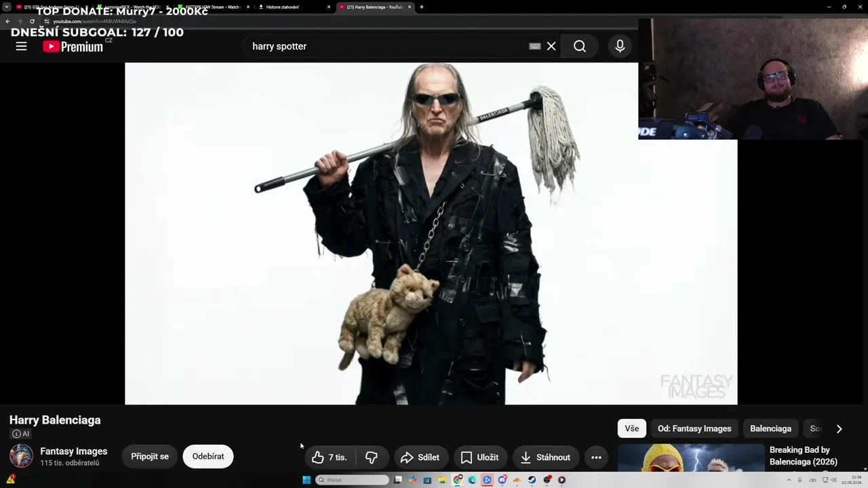This screenshot has height=488, width=868.
Task: Go to YouTube Premium home via logo
Action: coord(73,46)
